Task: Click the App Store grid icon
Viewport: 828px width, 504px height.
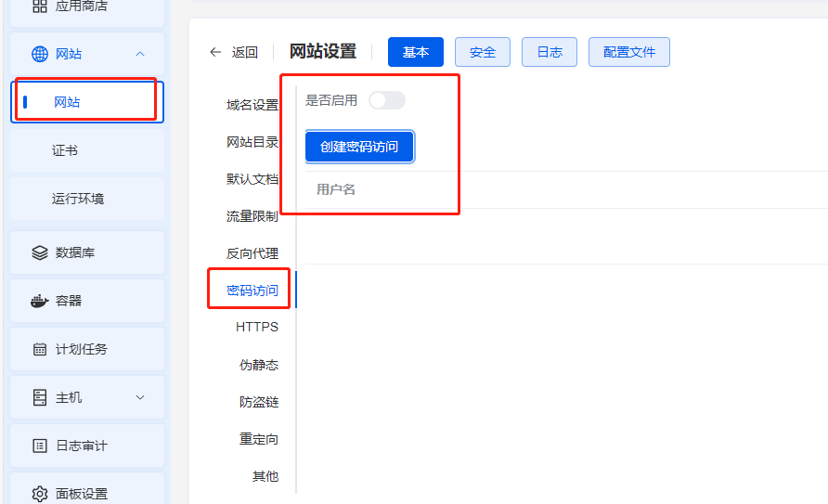Action: point(40,6)
